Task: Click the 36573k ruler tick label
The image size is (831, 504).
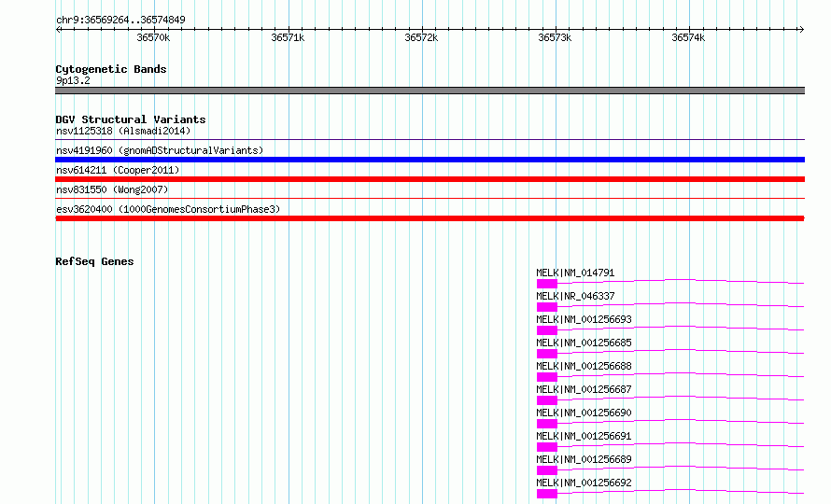Action: click(555, 37)
